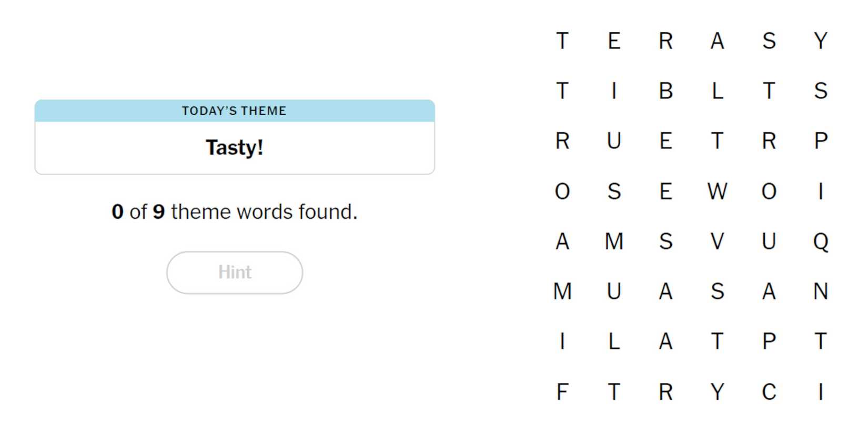868x434 pixels.
Task: Select the M between A and S
Action: [x=614, y=241]
